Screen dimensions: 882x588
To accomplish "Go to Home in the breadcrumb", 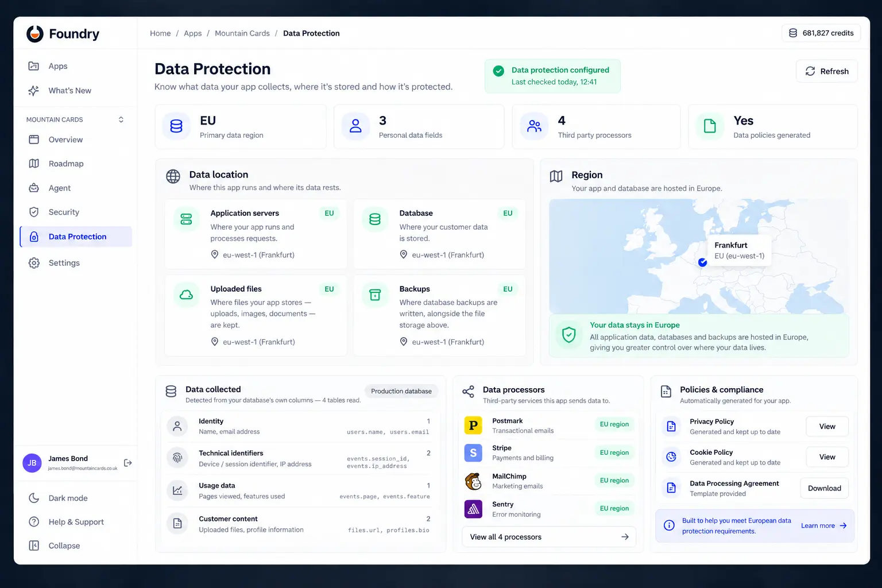I will click(160, 33).
